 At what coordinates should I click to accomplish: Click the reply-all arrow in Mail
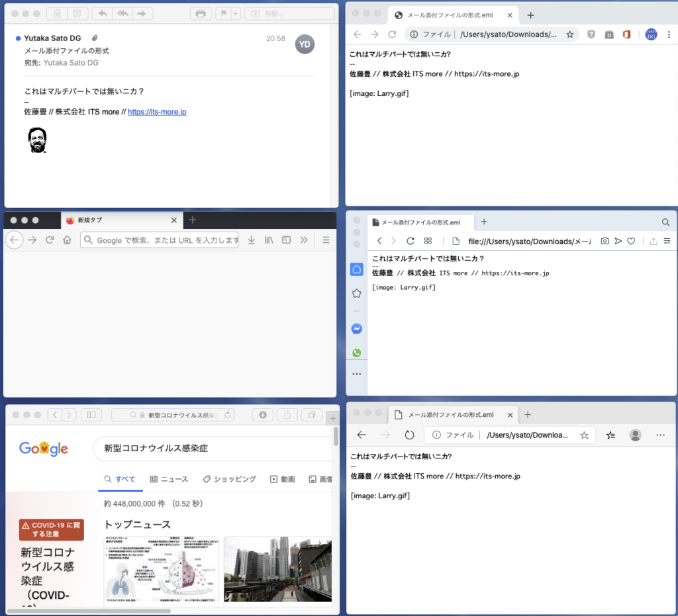[122, 13]
